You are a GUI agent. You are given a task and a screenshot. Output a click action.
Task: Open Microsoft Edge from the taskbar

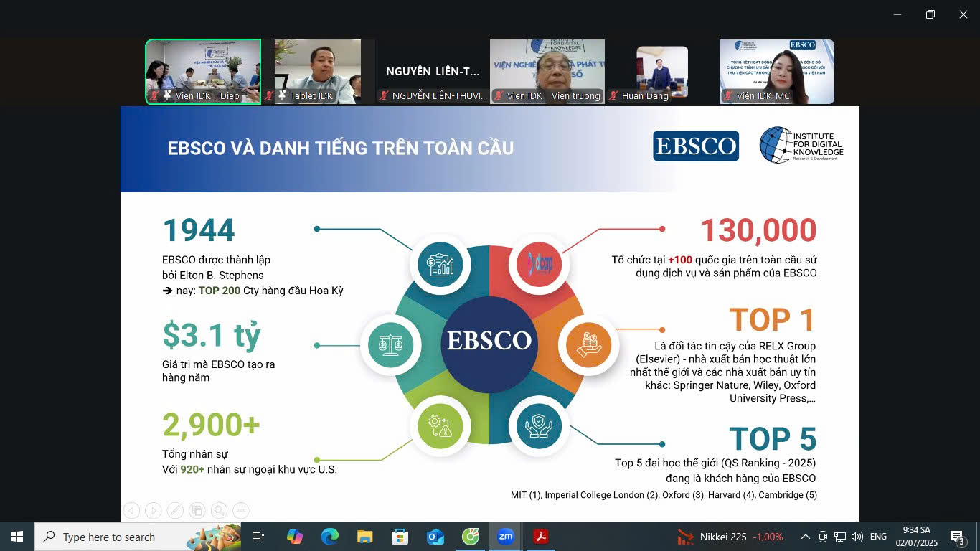[x=330, y=537]
